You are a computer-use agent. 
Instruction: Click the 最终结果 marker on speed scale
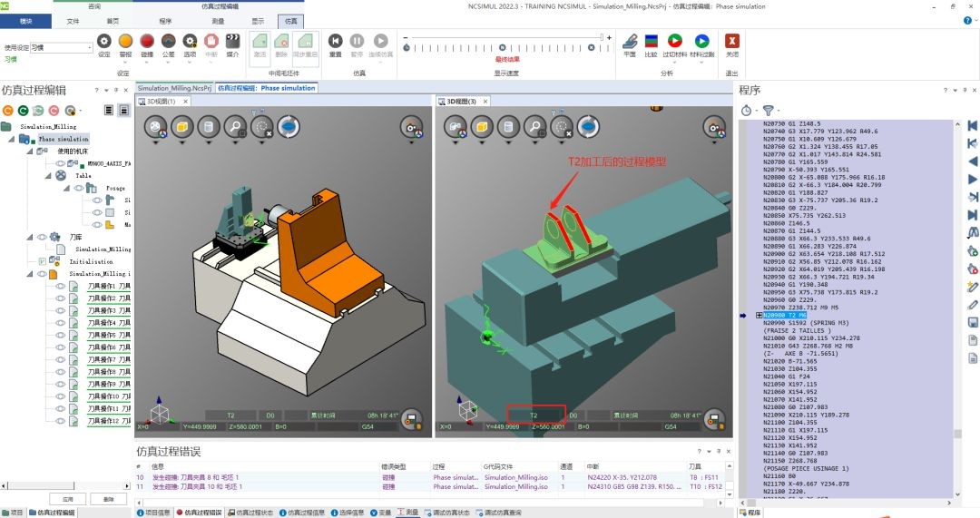tap(507, 59)
